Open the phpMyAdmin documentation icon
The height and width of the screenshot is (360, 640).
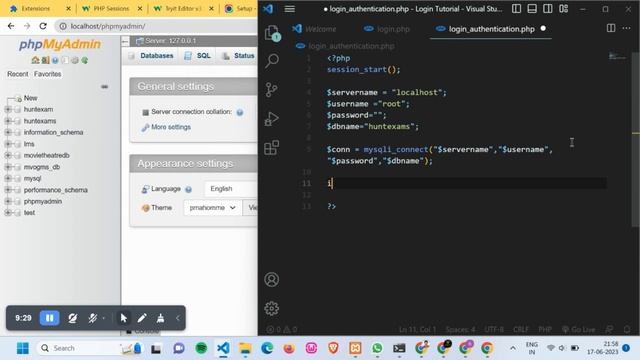(55, 60)
